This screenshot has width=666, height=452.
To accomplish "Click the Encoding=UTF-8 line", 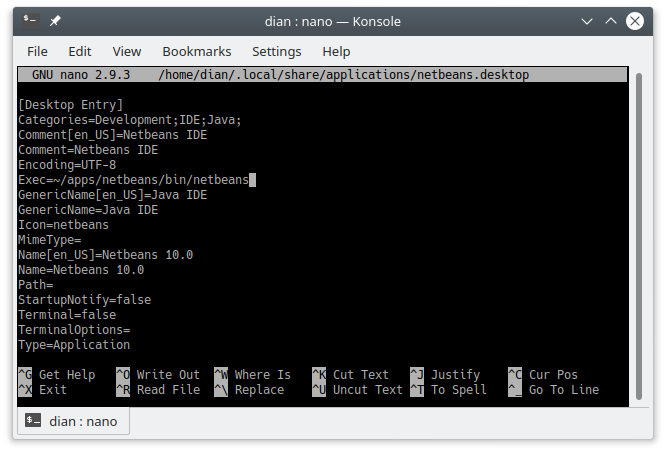I will [67, 165].
